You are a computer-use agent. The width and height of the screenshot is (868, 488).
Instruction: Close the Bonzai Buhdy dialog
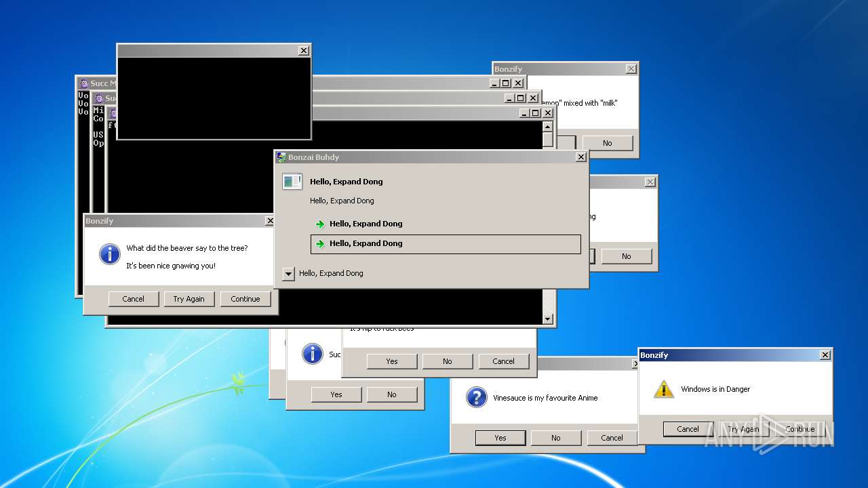(581, 157)
